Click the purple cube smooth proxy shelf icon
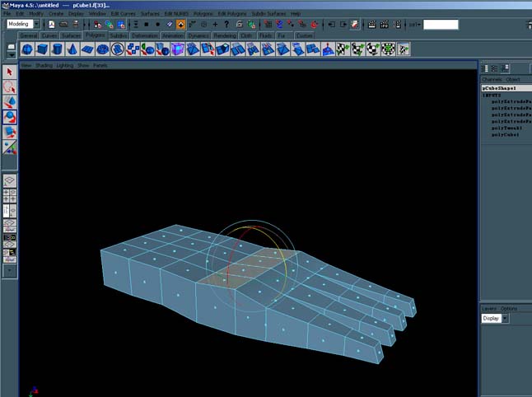The width and height of the screenshot is (532, 397). coord(177,49)
